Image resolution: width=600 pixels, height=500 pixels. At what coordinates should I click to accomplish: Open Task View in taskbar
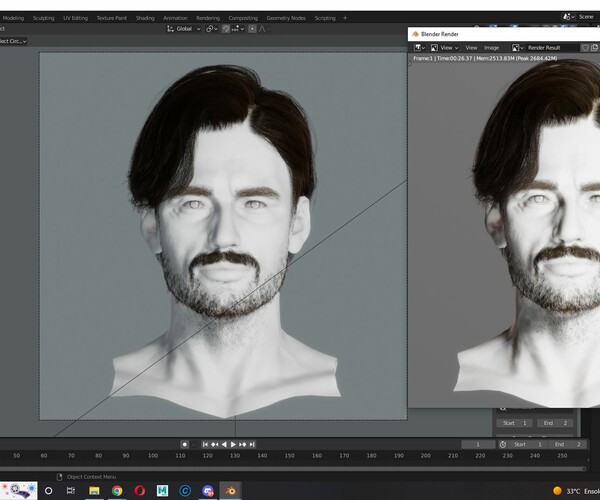point(71,490)
